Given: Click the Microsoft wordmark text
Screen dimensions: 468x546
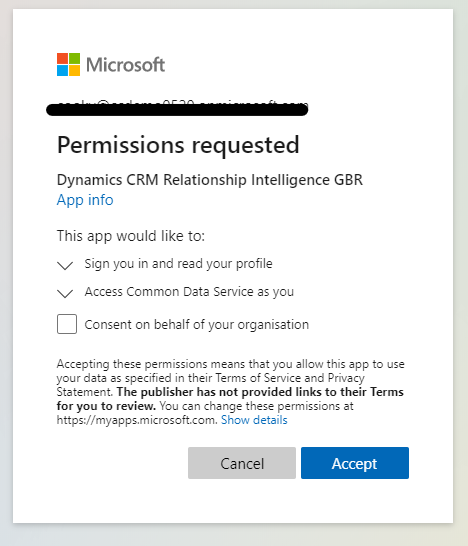Looking at the screenshot, I should tap(125, 65).
